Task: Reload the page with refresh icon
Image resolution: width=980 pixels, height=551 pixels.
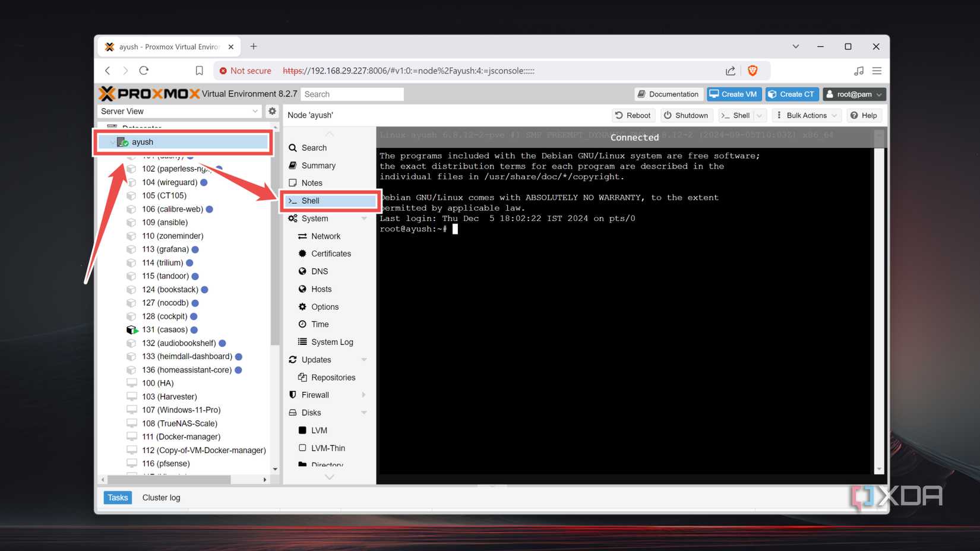Action: click(144, 71)
